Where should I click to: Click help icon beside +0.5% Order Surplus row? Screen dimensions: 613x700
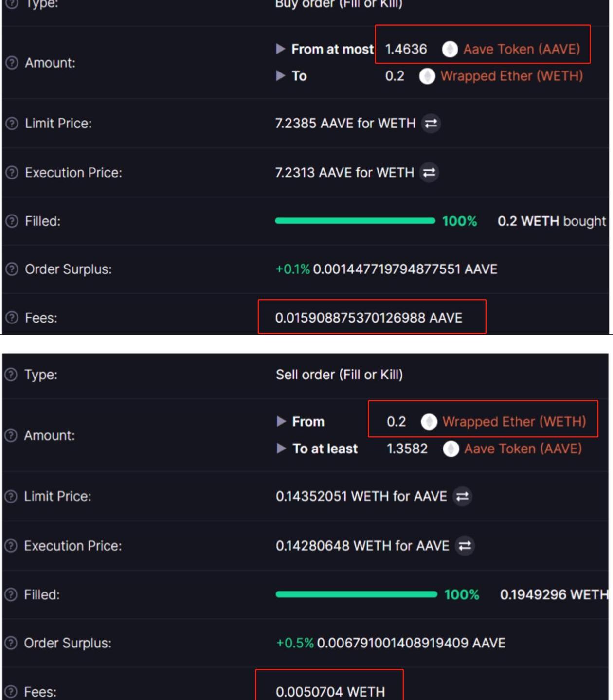pos(11,643)
